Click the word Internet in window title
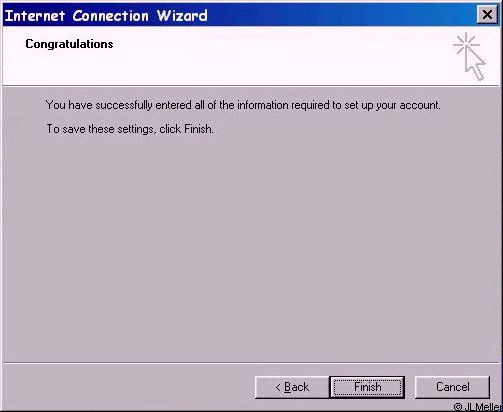This screenshot has width=503, height=412. click(x=35, y=16)
